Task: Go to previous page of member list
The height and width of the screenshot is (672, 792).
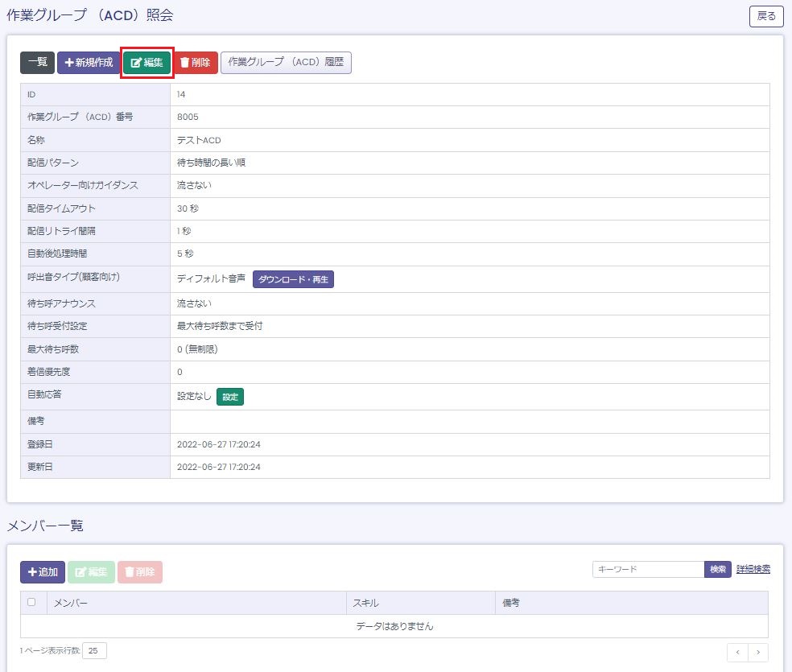Action: point(737,652)
